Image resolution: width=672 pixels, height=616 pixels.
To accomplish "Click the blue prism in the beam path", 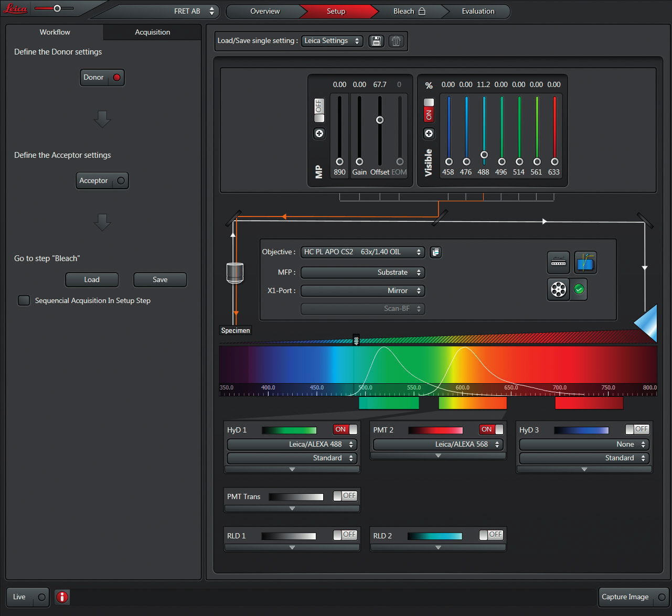I will click(646, 323).
